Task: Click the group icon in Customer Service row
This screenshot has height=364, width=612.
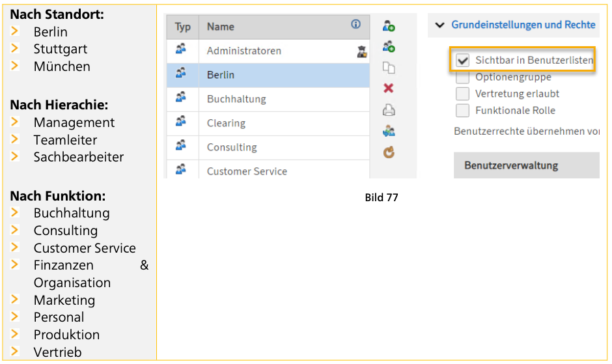Action: coord(180,169)
